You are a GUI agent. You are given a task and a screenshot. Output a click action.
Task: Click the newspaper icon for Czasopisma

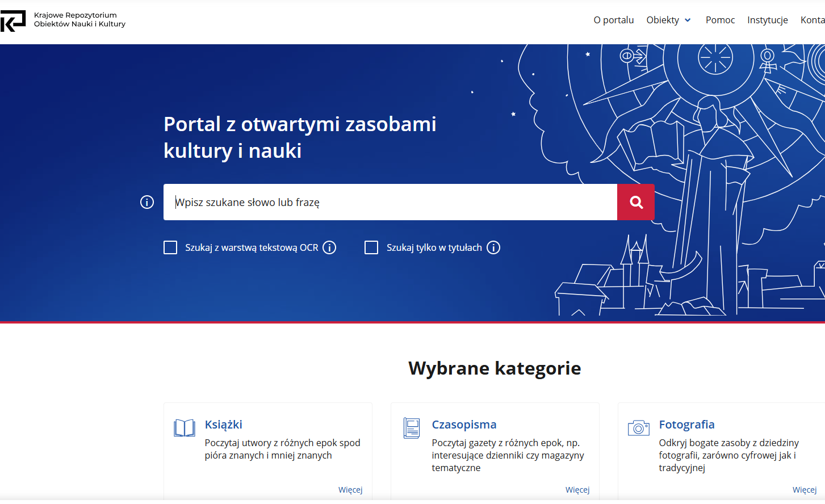(x=411, y=427)
